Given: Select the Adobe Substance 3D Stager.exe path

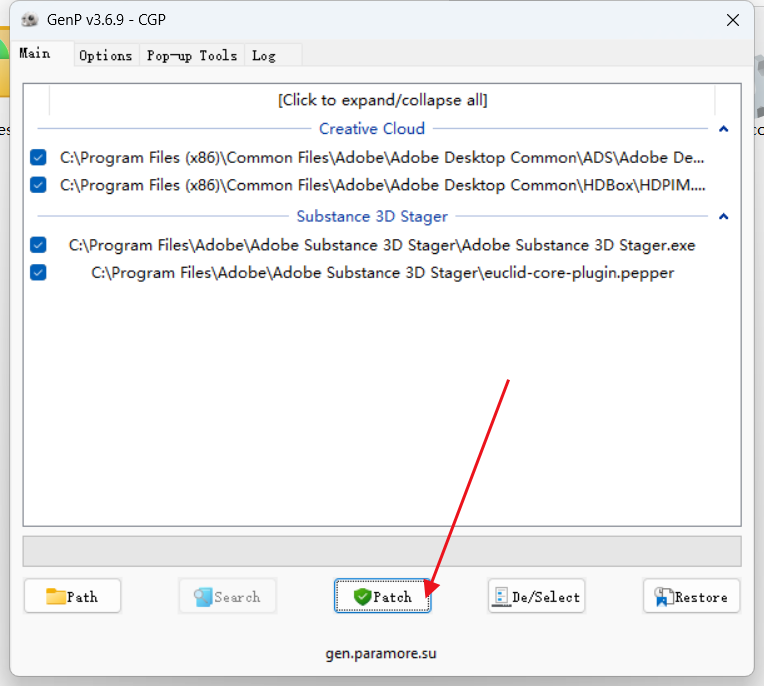Looking at the screenshot, I should pos(382,245).
